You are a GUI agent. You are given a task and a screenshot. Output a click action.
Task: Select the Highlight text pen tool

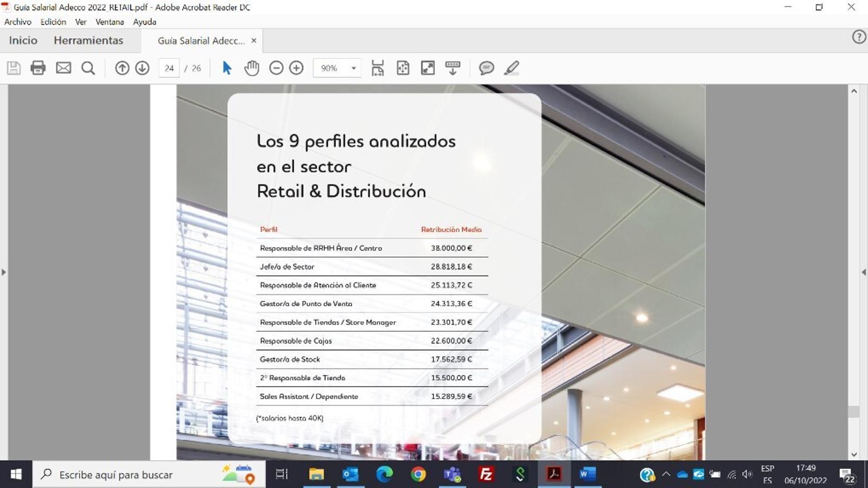(511, 68)
